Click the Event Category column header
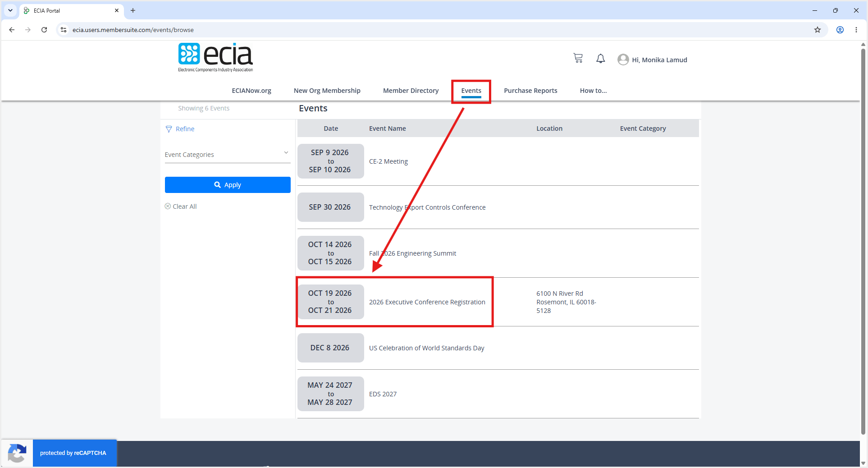Image resolution: width=868 pixels, height=468 pixels. pyautogui.click(x=643, y=128)
